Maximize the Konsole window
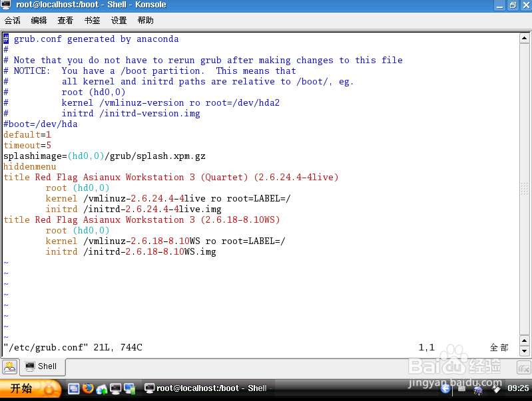This screenshot has width=532, height=401. pos(513,5)
